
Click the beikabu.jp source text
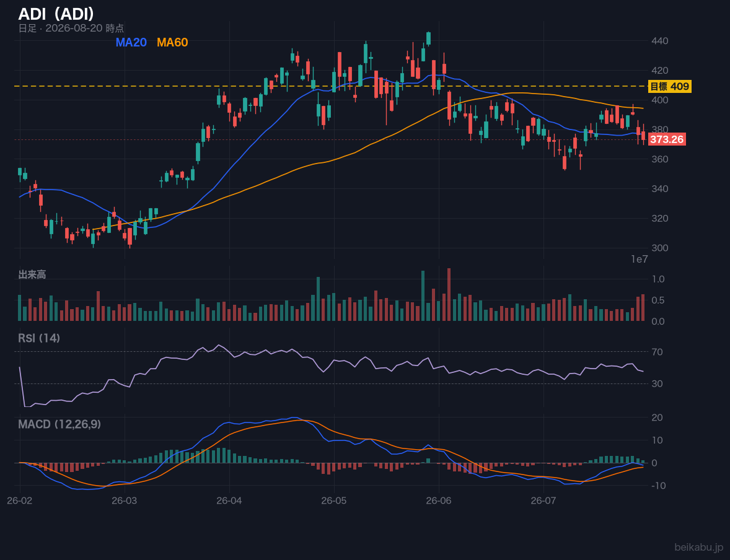tap(699, 548)
